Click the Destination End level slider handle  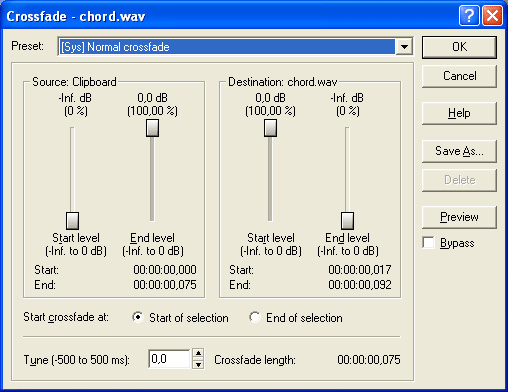(347, 221)
